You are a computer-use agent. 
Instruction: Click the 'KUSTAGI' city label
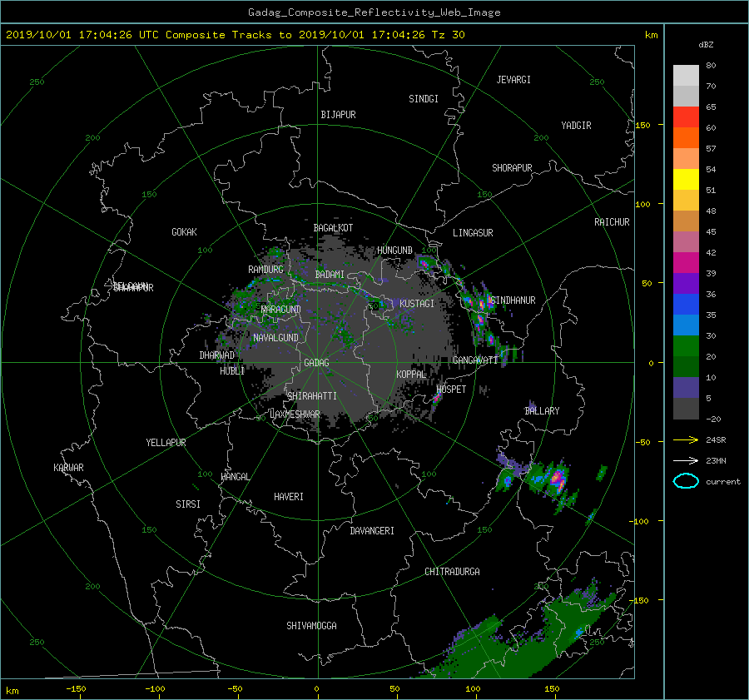[x=417, y=304]
